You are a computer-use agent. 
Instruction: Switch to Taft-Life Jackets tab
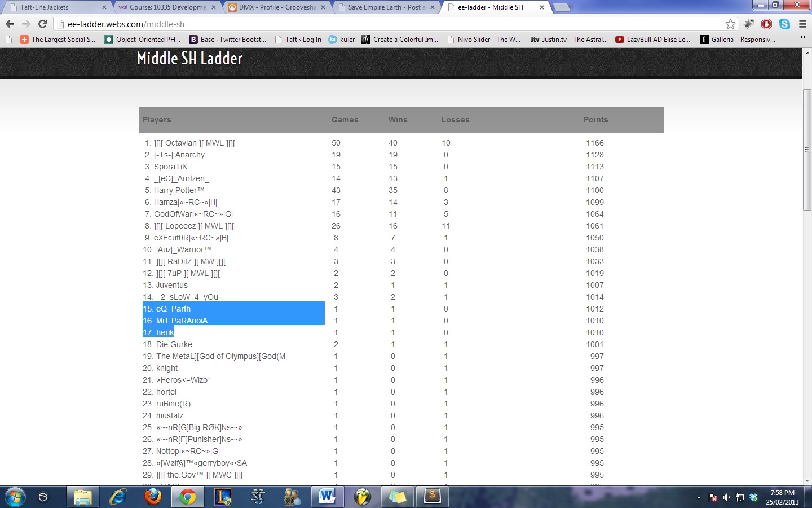[x=56, y=7]
